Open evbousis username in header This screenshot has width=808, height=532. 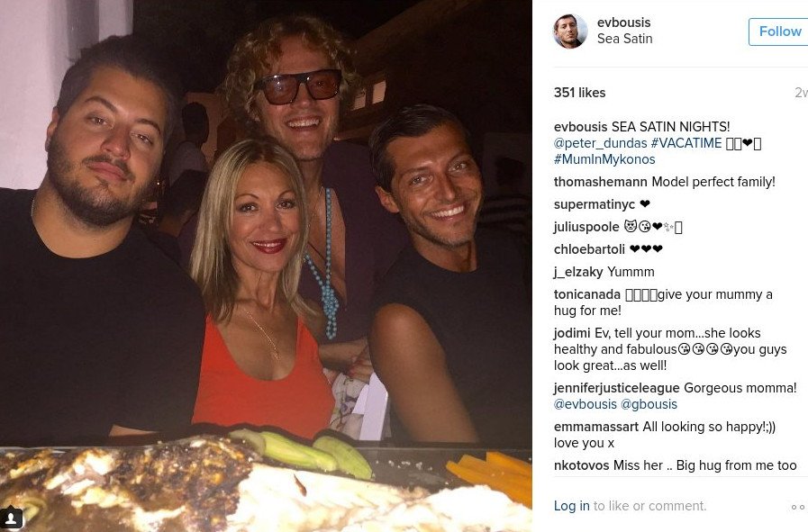623,23
